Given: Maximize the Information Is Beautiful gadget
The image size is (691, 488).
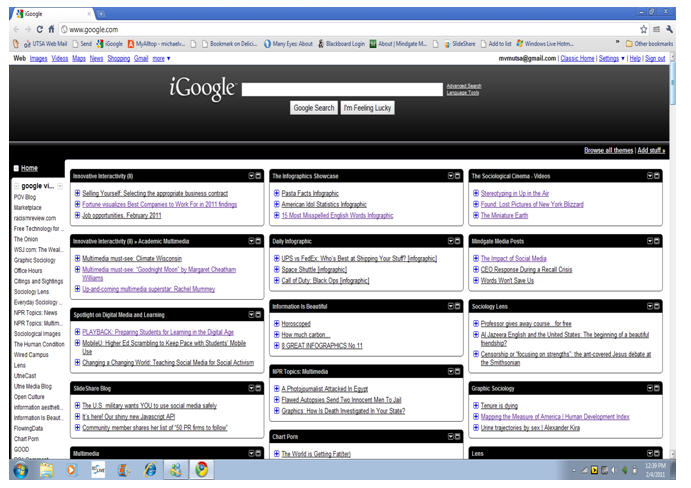Looking at the screenshot, I should click(x=457, y=306).
